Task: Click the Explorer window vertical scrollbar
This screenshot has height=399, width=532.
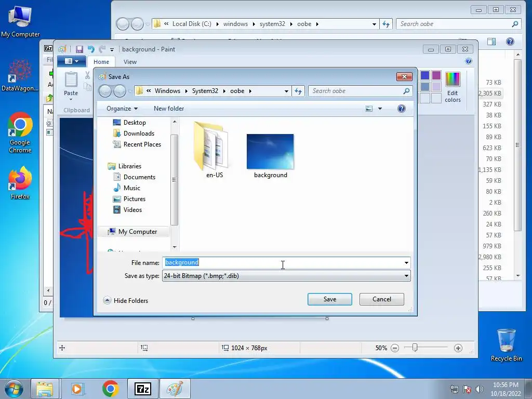Action: tap(517, 145)
